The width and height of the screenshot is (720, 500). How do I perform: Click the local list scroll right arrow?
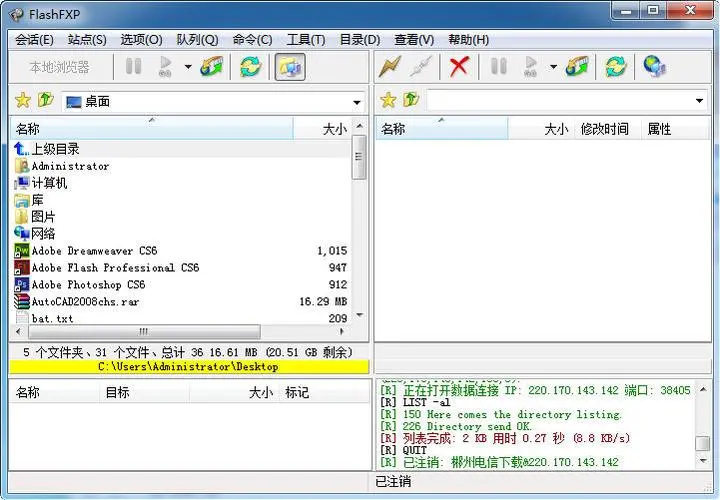tap(342, 331)
